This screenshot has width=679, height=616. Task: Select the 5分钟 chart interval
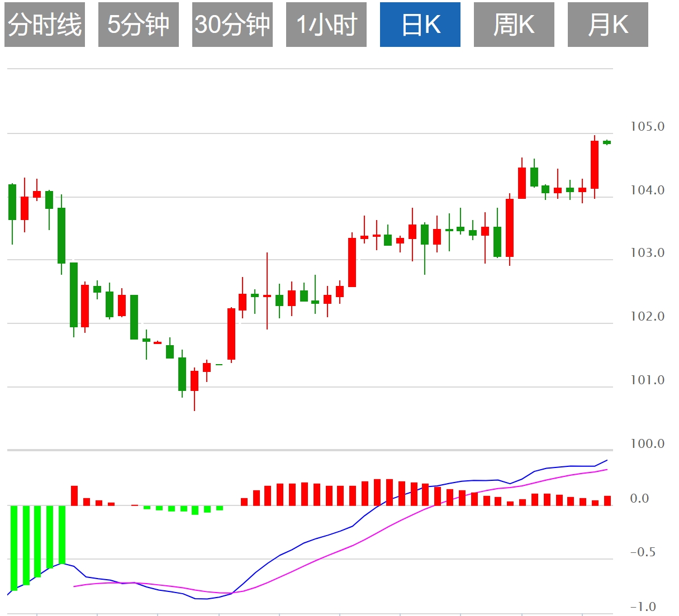tap(139, 25)
